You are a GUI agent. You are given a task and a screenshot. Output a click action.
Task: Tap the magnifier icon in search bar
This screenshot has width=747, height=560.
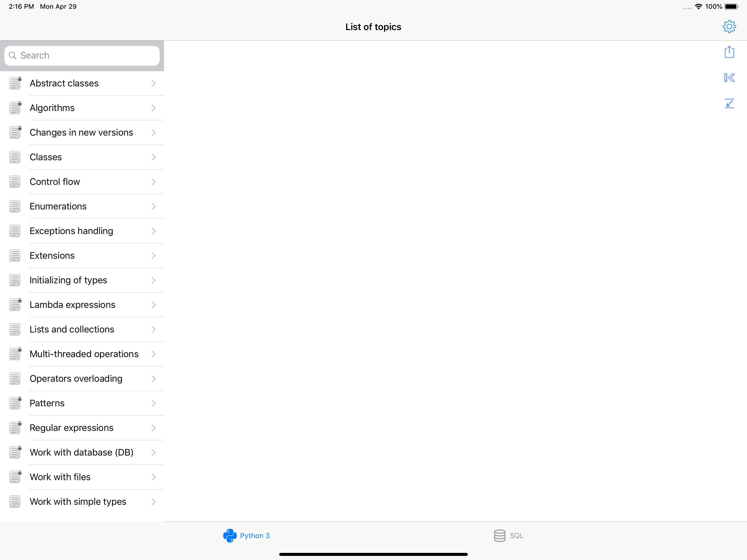pos(13,56)
